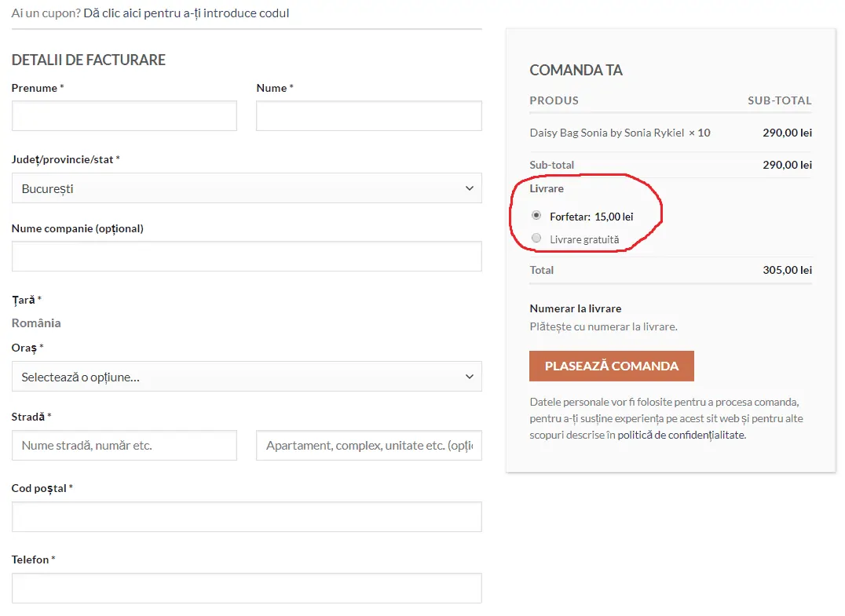Focus the Cod poștal input field
Viewport: 845px width, 616px height.
click(247, 517)
